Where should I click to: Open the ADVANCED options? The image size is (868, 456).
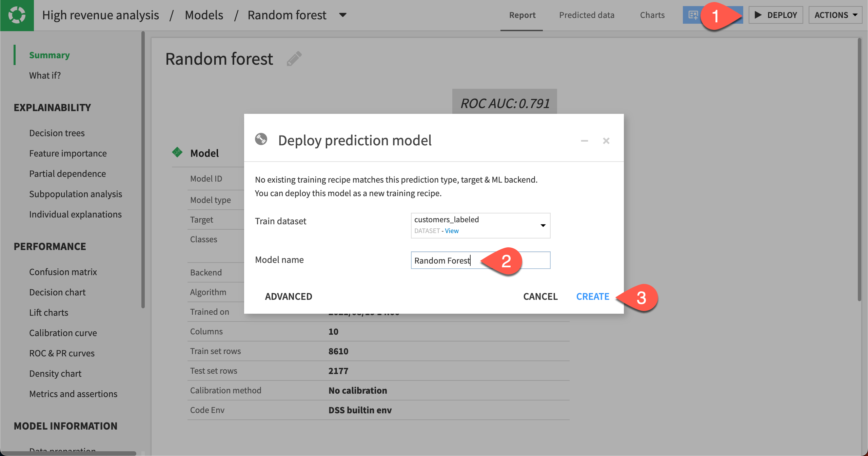289,296
